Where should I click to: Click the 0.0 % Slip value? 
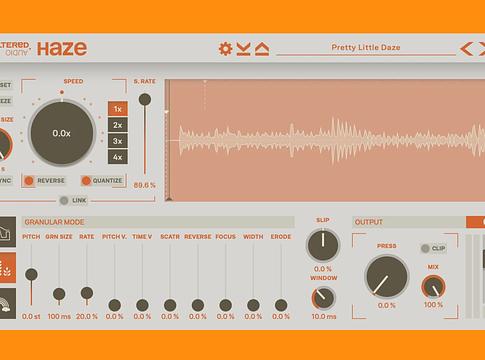pos(323,269)
